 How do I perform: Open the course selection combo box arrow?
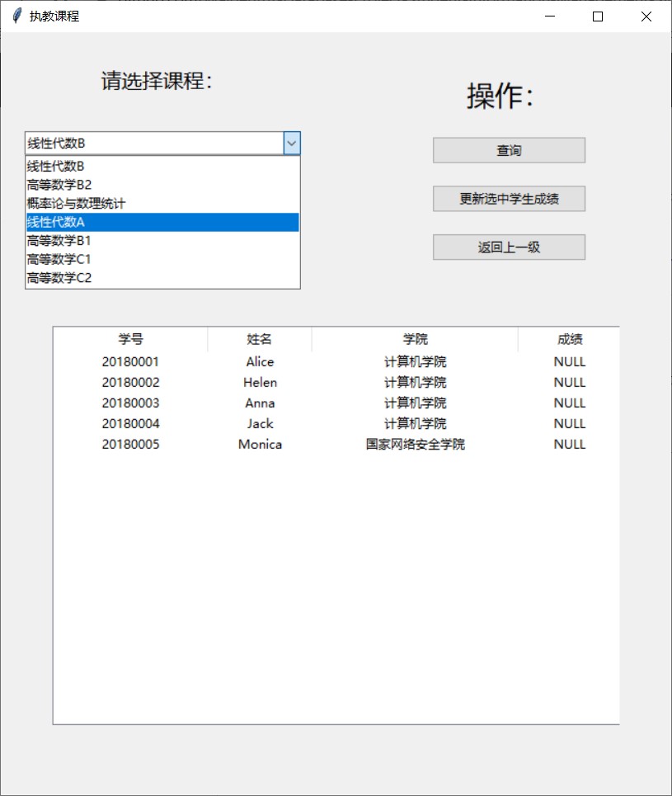(291, 143)
